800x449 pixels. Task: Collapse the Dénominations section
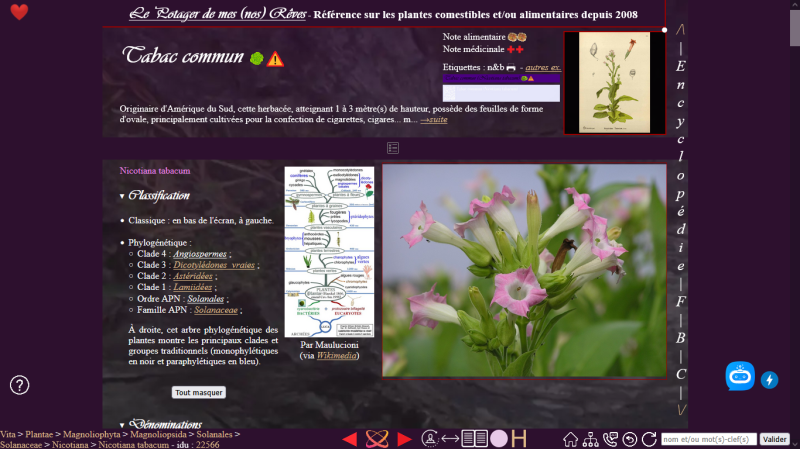(x=161, y=424)
